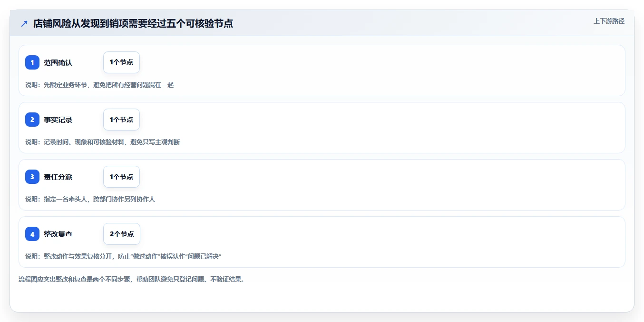This screenshot has height=322, width=644.
Task: Click the description 整改动作与效果复核分开
Action: (78, 256)
